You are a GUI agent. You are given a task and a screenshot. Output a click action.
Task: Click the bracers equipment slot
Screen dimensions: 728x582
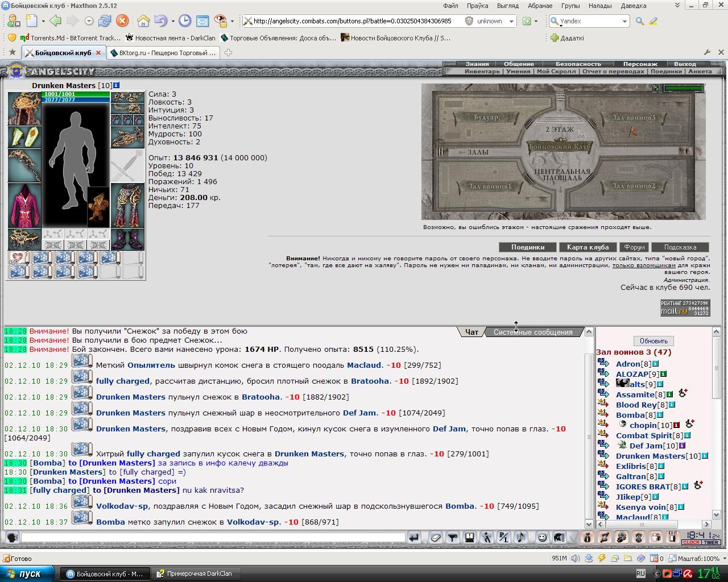click(24, 138)
